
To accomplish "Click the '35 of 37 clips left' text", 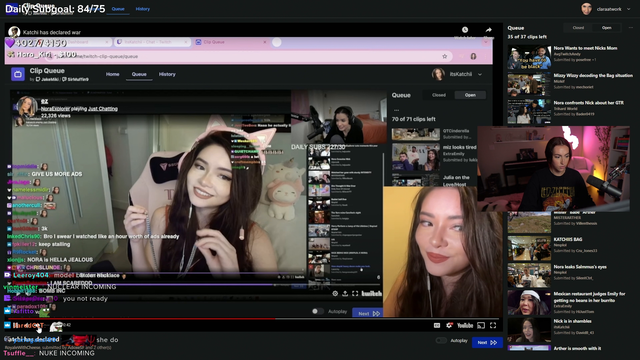I will [527, 37].
